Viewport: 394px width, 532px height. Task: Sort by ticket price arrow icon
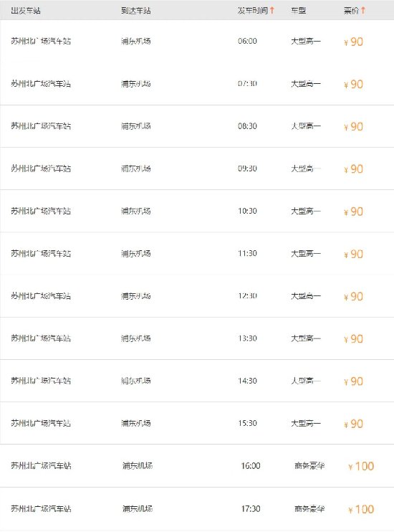[x=362, y=11]
